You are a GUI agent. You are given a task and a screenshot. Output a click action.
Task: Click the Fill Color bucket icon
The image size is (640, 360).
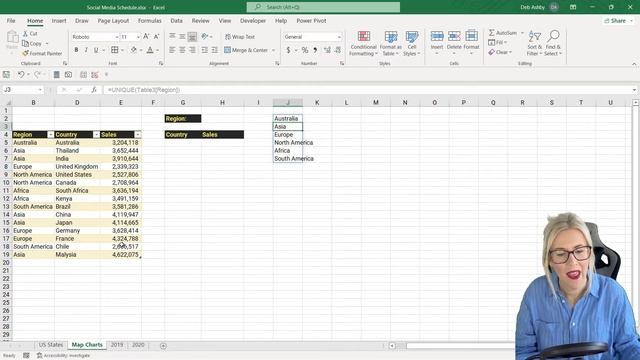[x=133, y=50]
